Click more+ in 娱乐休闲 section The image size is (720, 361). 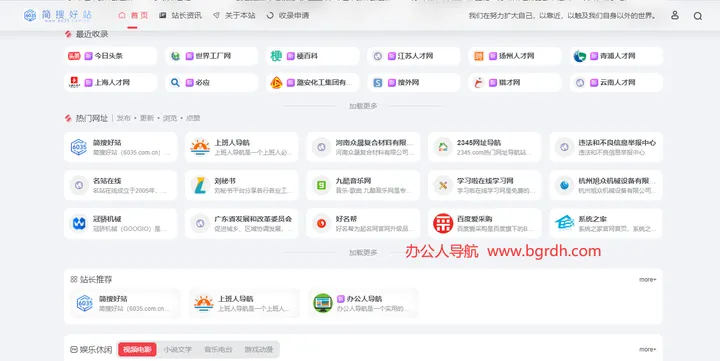point(647,350)
